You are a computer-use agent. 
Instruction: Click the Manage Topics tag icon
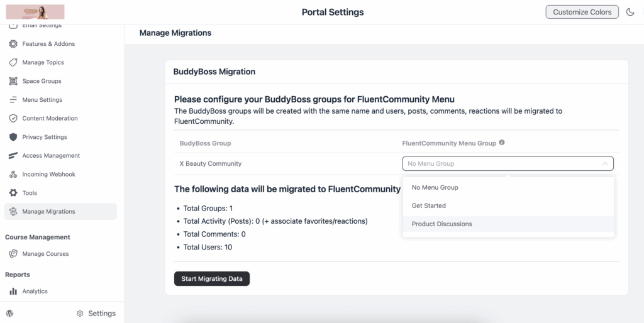[x=13, y=62]
